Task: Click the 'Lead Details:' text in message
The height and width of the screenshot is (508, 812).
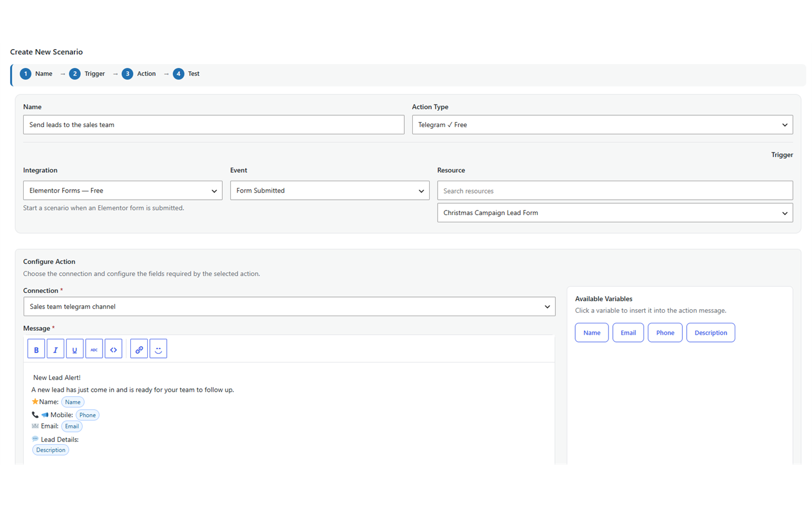Action: [60, 439]
